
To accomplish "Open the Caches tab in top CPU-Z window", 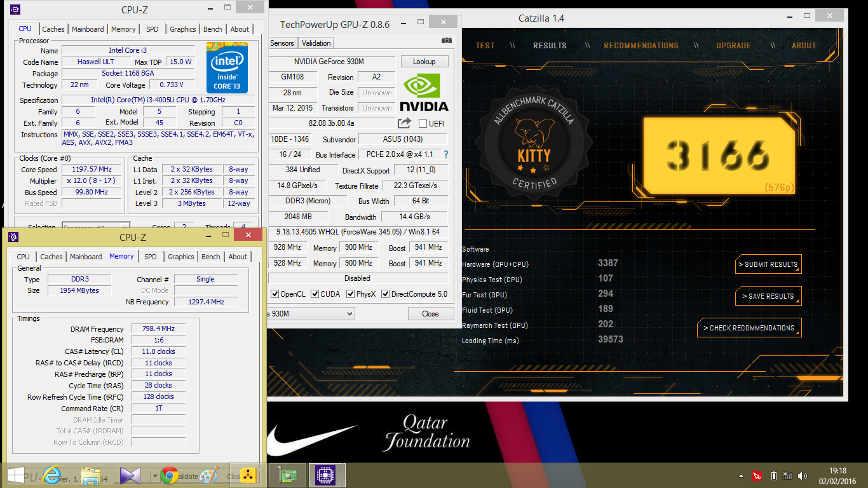I will tap(53, 29).
